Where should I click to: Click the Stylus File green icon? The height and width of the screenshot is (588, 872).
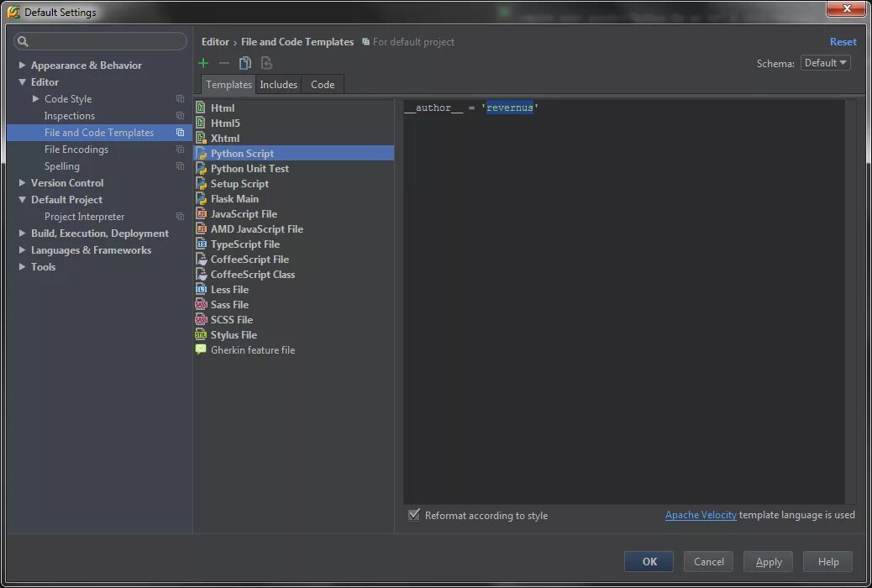[201, 335]
